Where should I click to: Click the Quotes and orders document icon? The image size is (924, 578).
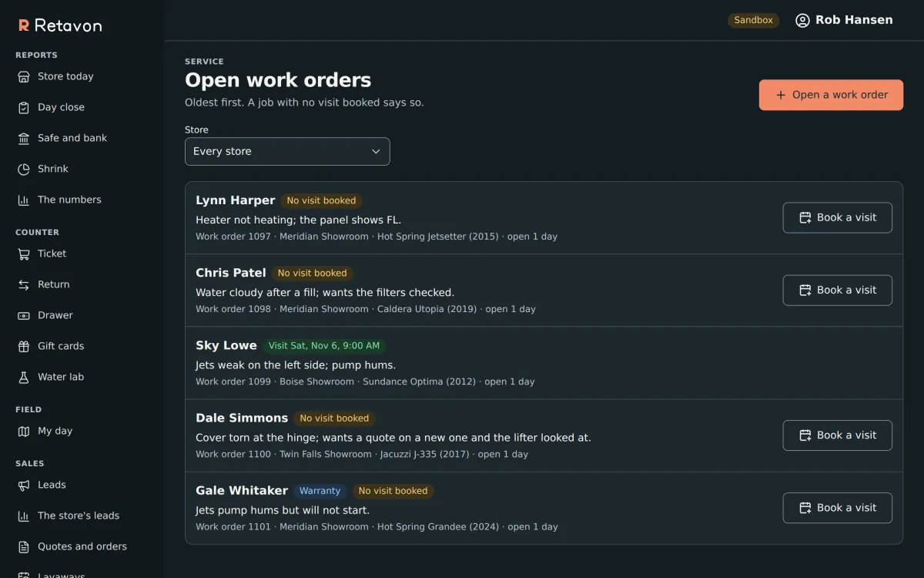click(24, 546)
